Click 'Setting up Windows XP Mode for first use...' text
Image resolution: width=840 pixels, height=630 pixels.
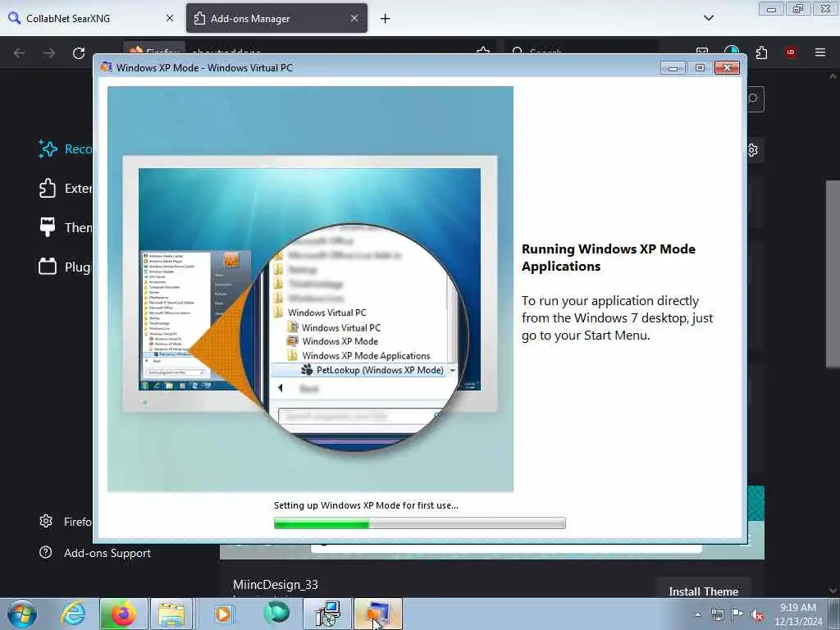pos(366,505)
